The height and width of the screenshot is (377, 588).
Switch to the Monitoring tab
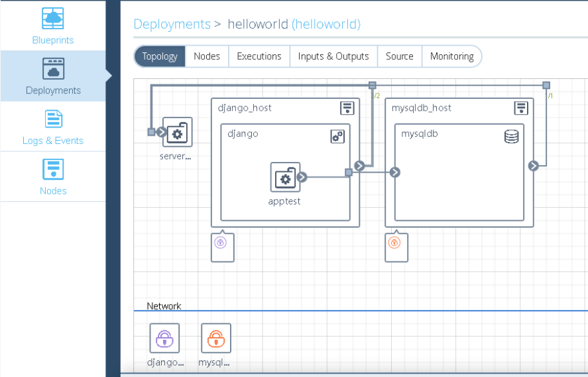click(x=451, y=56)
